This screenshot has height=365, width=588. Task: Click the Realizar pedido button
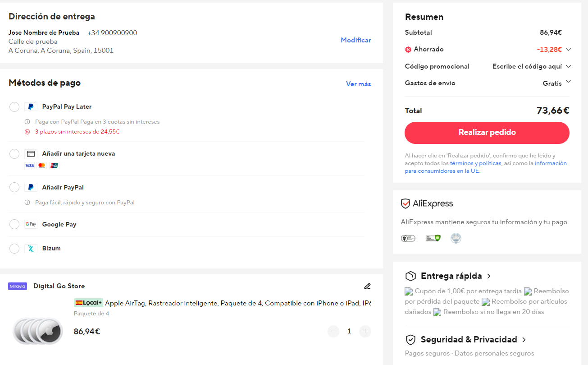tap(487, 133)
